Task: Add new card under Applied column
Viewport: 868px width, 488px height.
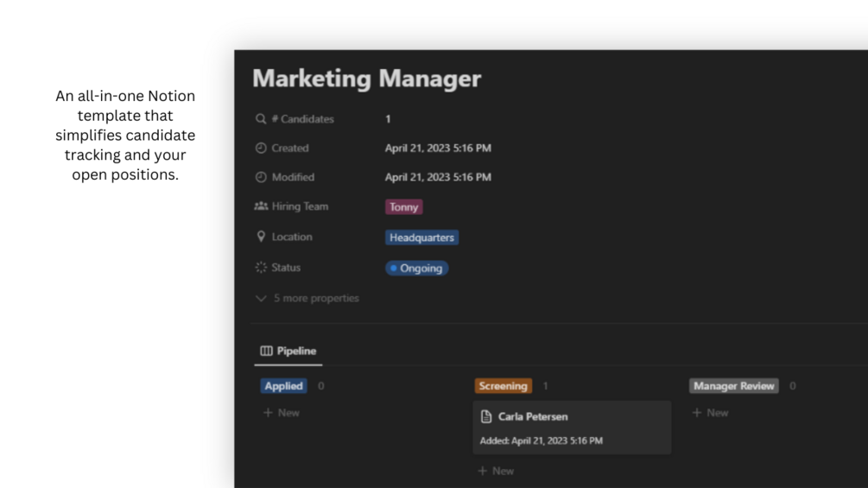Action: [x=282, y=413]
